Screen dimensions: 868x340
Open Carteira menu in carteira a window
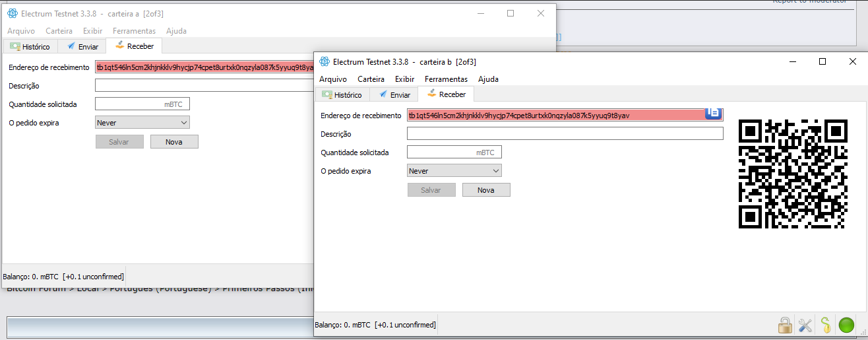point(59,31)
